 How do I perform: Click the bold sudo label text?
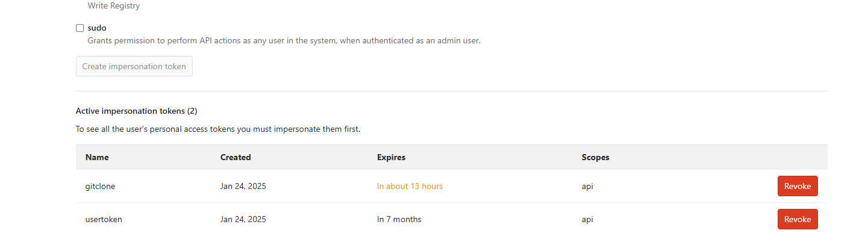point(97,28)
